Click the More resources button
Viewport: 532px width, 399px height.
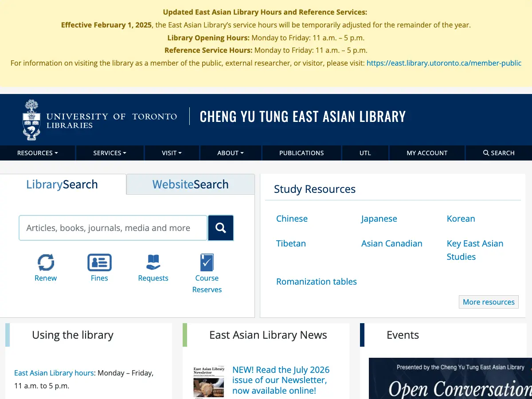[489, 302]
